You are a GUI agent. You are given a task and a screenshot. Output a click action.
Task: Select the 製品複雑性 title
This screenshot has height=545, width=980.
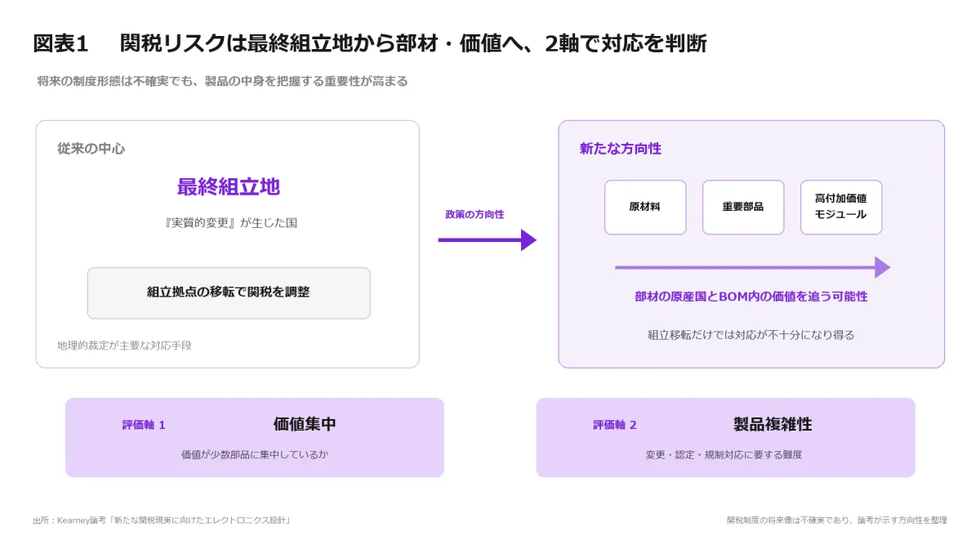[x=773, y=424]
